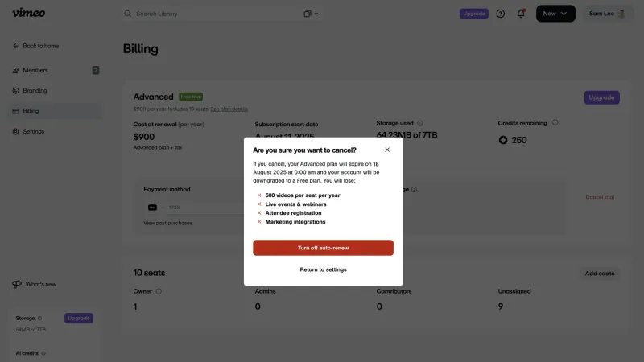Click the Owner info icon

click(159, 291)
